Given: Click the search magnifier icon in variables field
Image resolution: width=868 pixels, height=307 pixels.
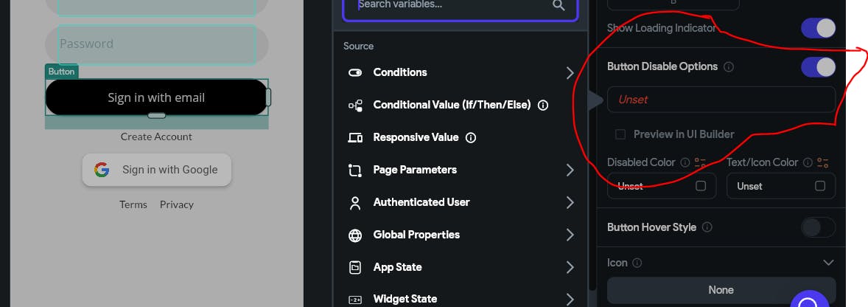Looking at the screenshot, I should click(x=559, y=6).
